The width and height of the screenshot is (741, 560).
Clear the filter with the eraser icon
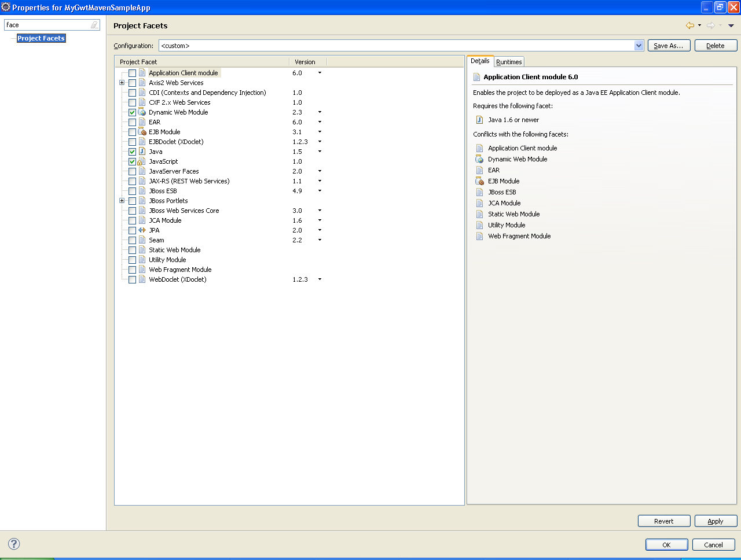coord(94,25)
